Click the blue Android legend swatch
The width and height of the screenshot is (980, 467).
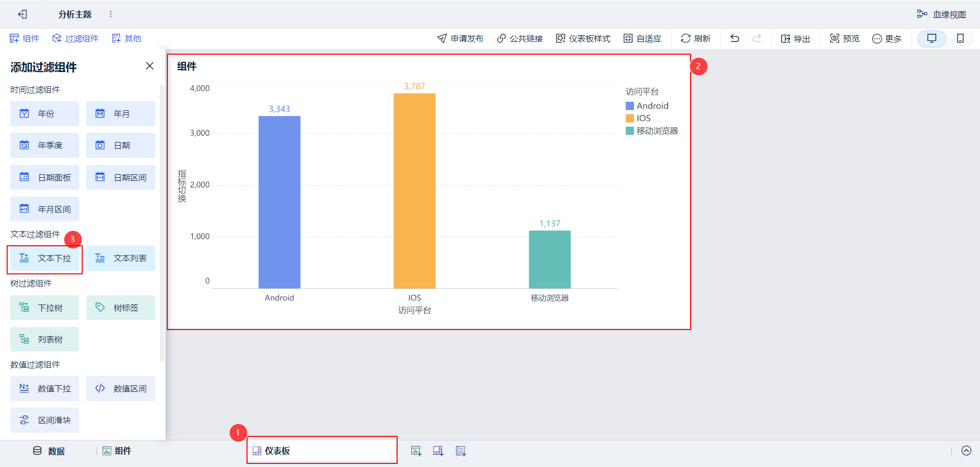630,106
